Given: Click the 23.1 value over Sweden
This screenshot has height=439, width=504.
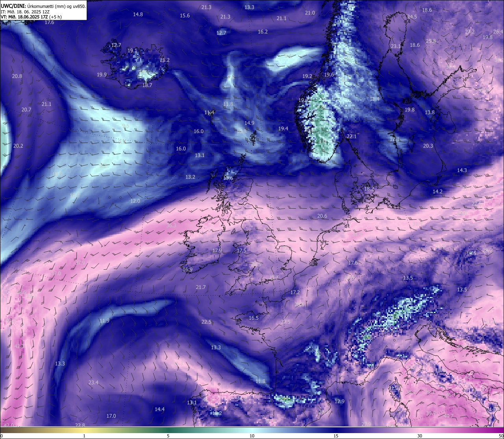Looking at the screenshot, I should click(396, 46).
